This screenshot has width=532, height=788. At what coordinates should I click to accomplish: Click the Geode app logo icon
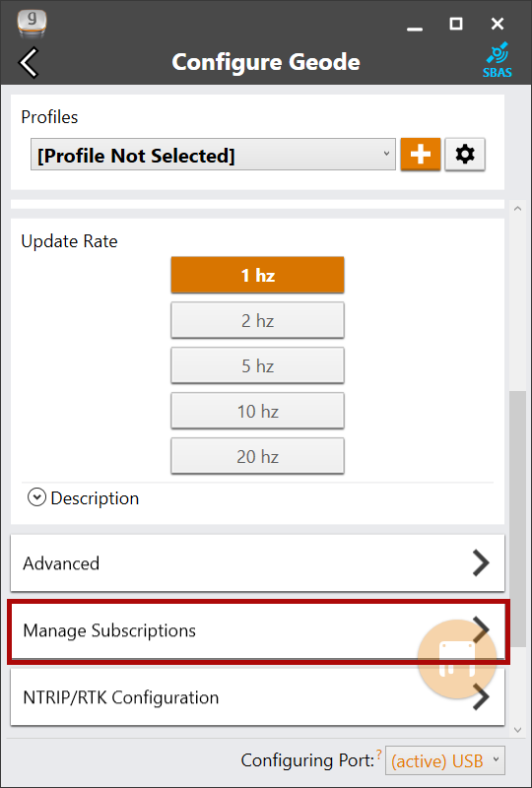point(32,23)
